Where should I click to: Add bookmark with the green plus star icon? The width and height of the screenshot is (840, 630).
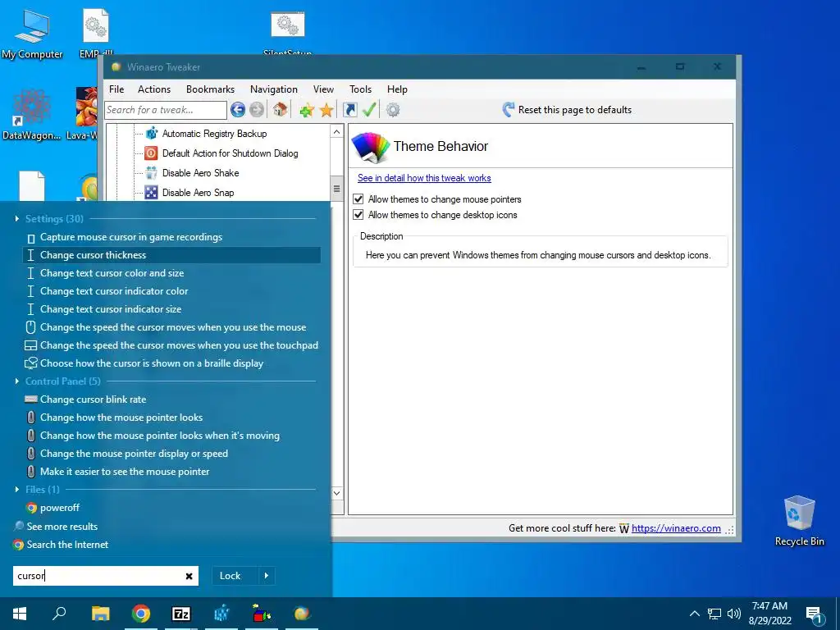[307, 111]
